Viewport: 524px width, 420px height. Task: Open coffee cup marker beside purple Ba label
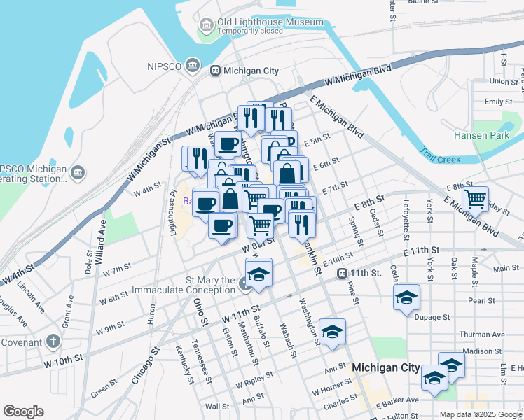tap(205, 205)
